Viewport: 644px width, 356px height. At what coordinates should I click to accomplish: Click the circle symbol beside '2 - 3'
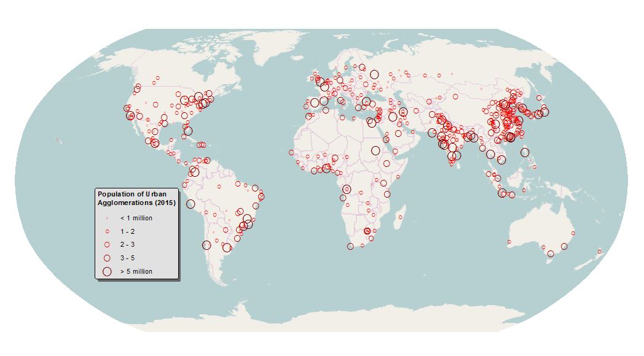(107, 244)
